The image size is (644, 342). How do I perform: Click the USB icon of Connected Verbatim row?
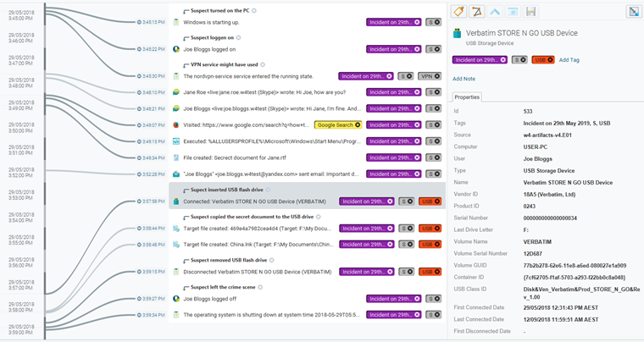(176, 201)
